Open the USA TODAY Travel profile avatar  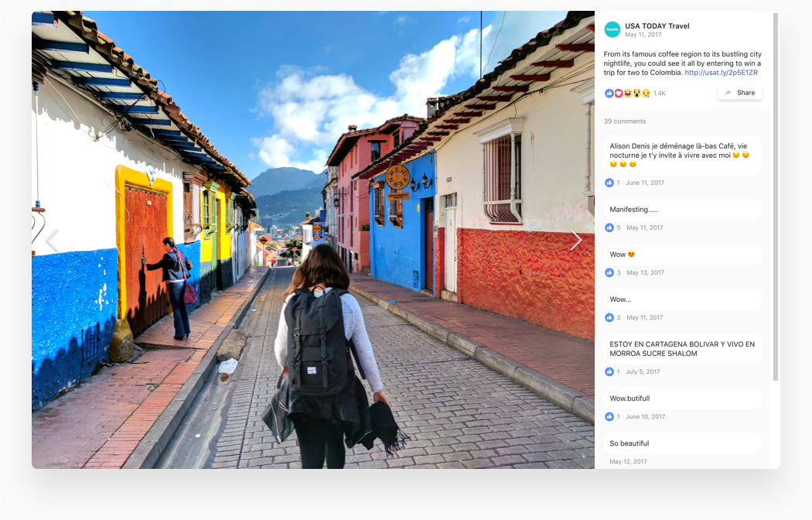click(x=612, y=29)
